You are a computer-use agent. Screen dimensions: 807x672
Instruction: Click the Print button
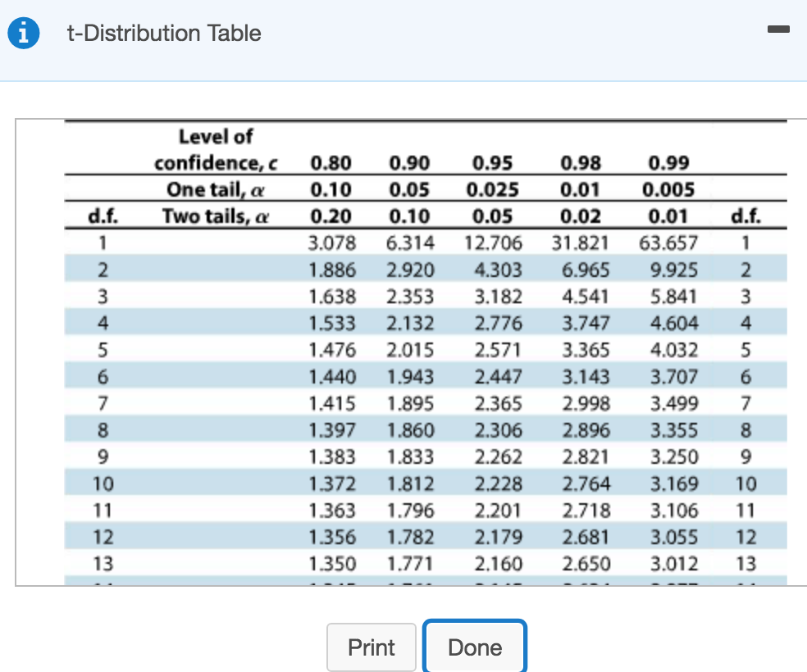coord(371,647)
